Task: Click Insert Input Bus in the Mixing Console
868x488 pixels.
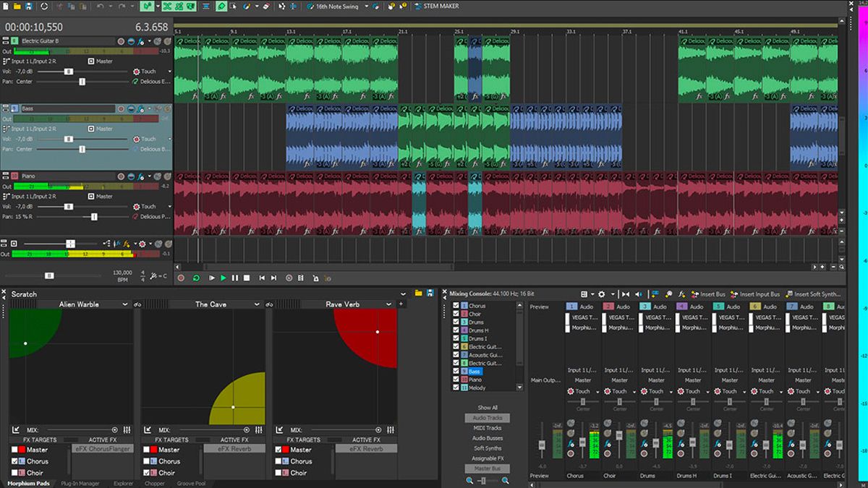Action: click(x=755, y=294)
